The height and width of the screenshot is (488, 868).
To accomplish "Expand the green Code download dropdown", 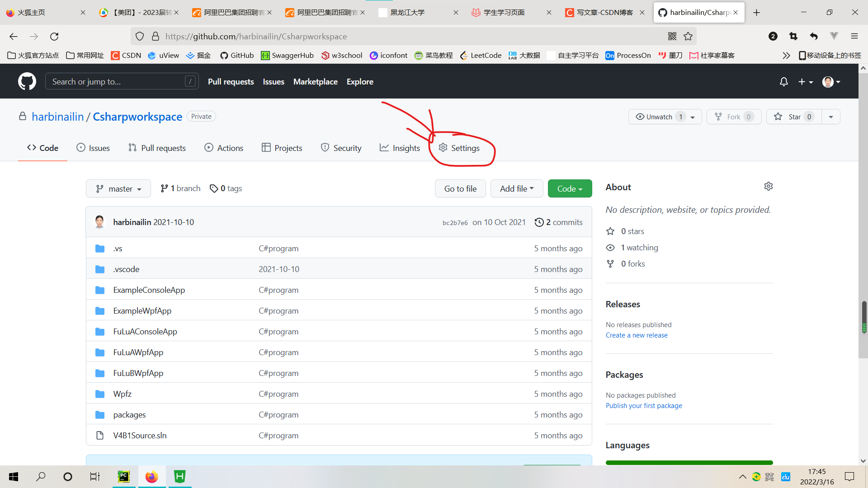I will (569, 188).
